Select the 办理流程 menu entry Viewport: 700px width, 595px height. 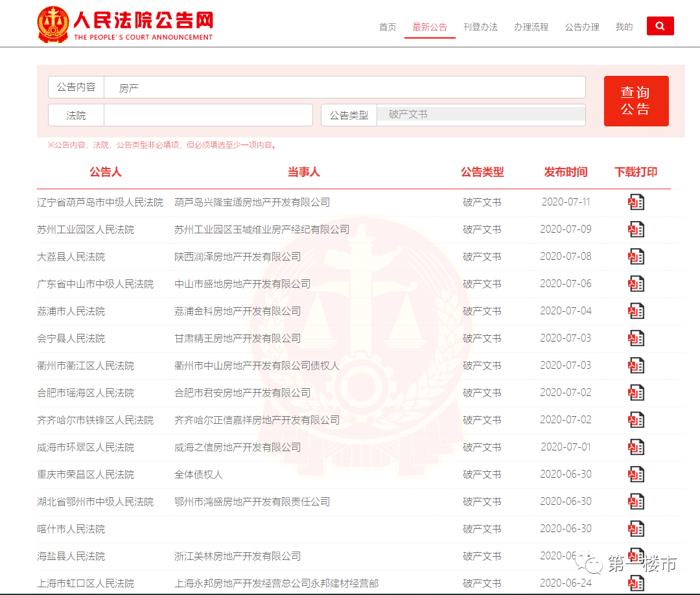pos(531,27)
